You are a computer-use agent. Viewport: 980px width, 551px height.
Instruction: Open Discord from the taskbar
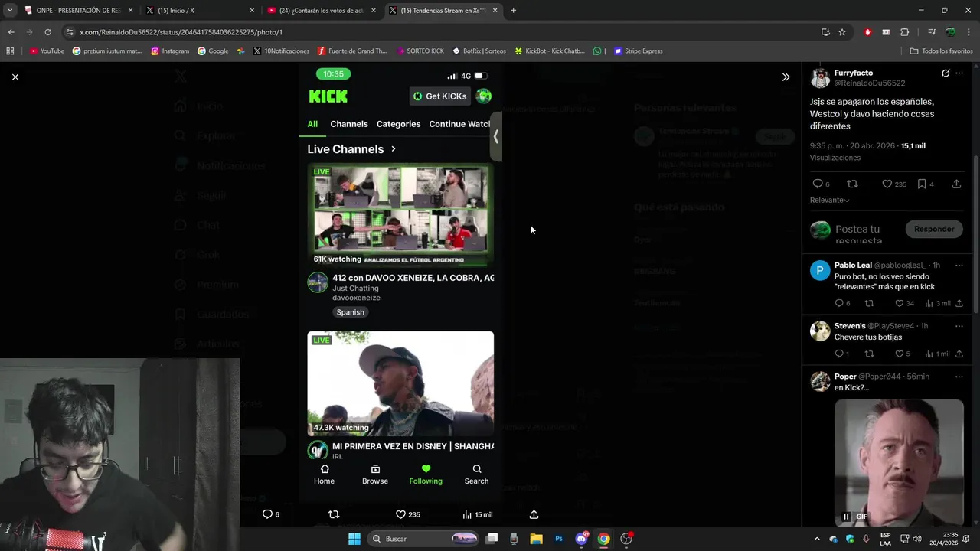582,539
